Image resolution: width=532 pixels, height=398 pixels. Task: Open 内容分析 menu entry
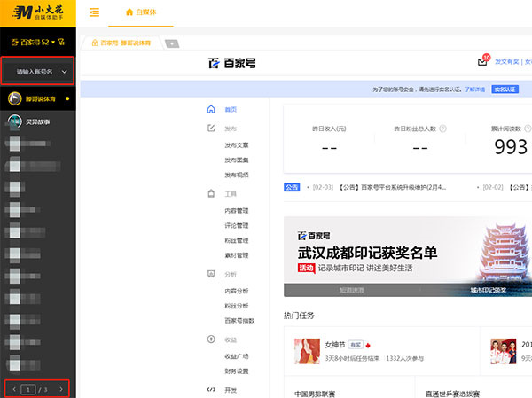coord(237,291)
